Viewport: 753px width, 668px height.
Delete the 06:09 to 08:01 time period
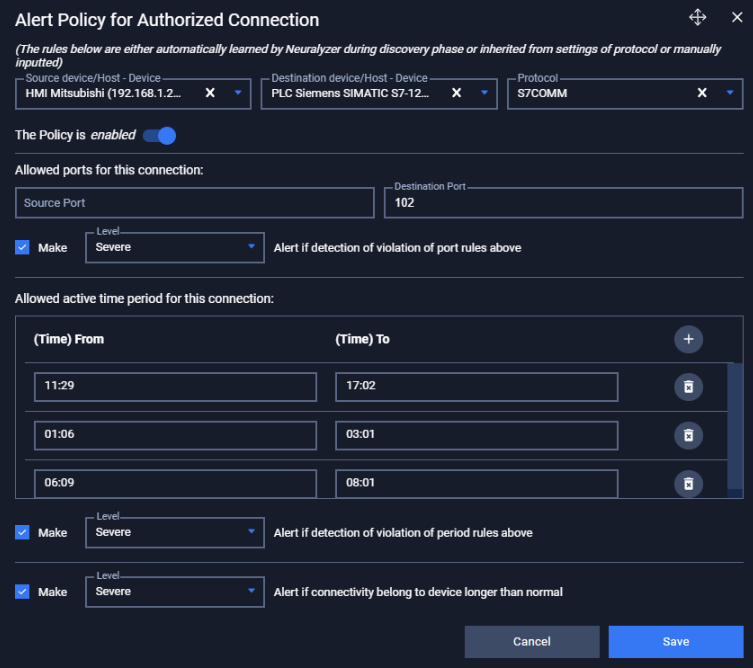click(688, 484)
